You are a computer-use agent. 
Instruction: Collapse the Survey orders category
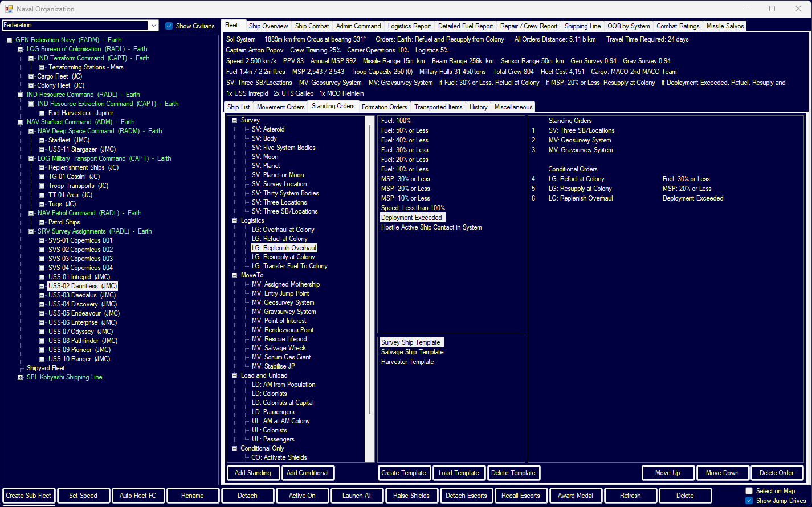234,120
